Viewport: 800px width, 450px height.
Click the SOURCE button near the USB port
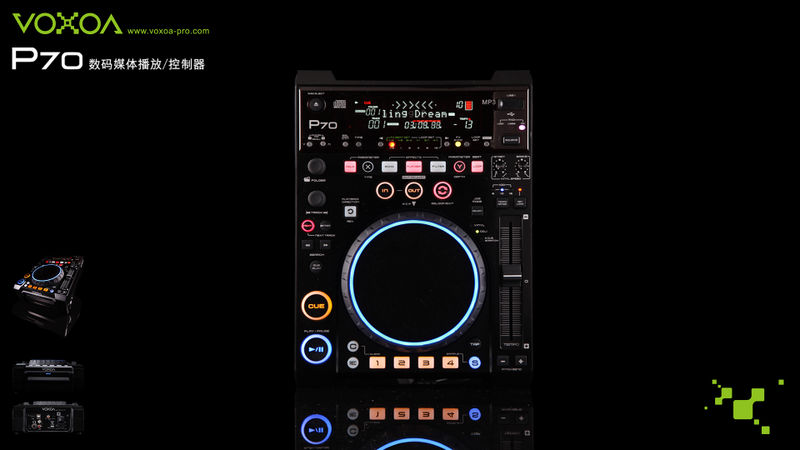tap(511, 140)
